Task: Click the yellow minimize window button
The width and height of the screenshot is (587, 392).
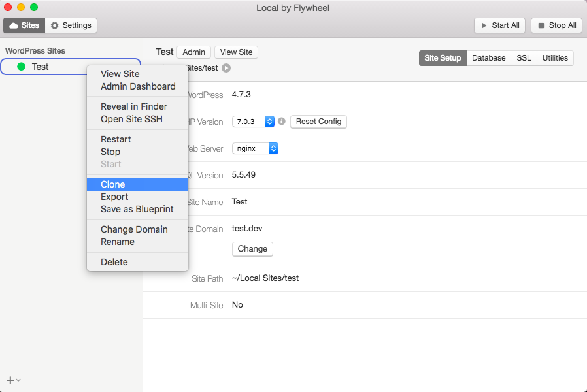Action: click(x=21, y=7)
